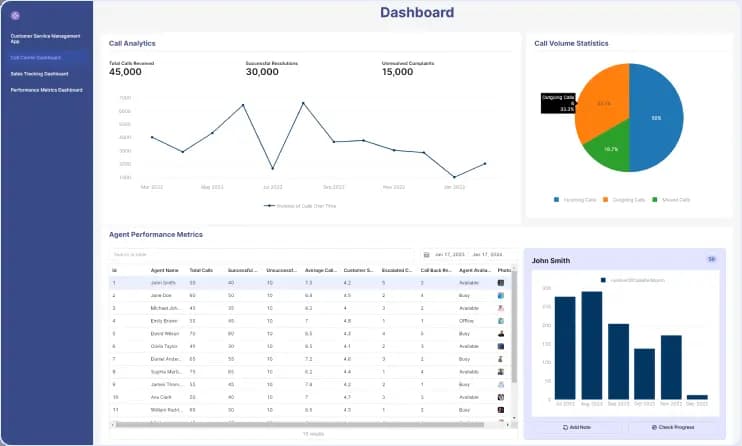Click the app logo in the sidebar
Image resolution: width=742 pixels, height=446 pixels.
coord(14,16)
